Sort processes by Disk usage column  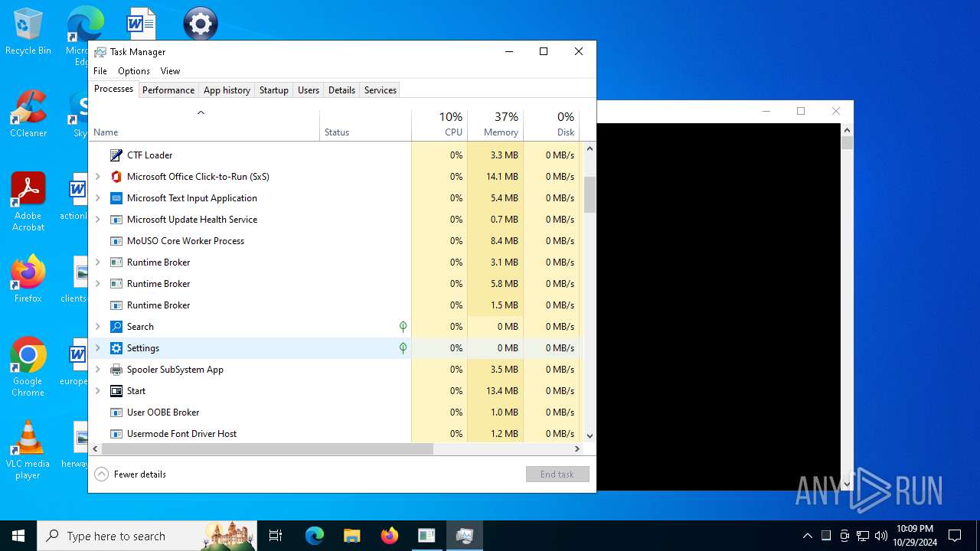pyautogui.click(x=551, y=126)
